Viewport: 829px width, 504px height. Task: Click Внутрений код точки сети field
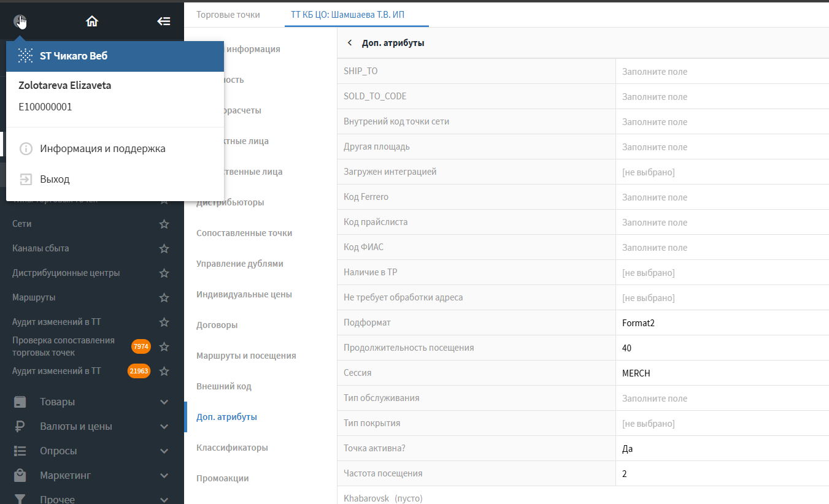(722, 122)
